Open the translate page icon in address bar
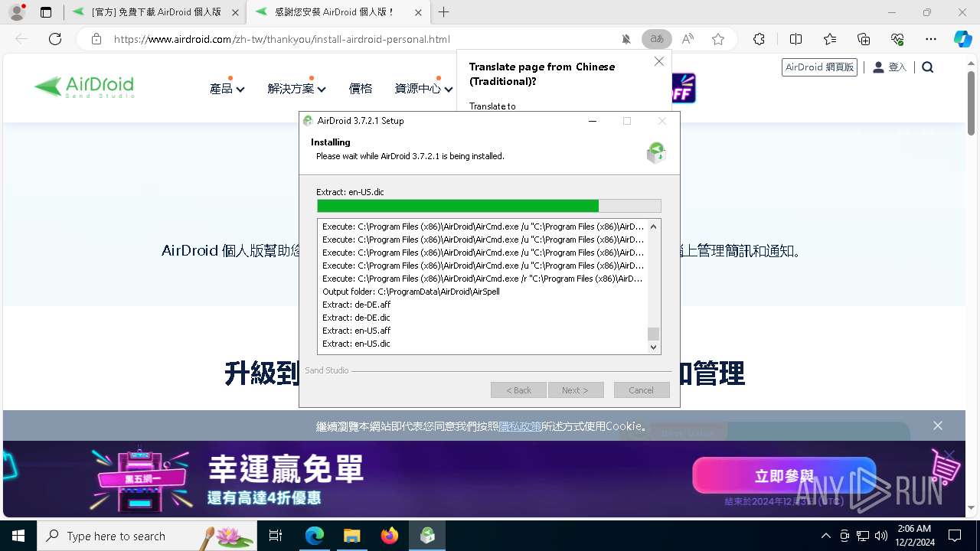 (x=657, y=39)
